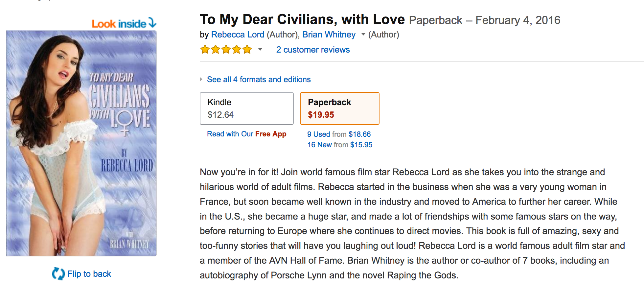This screenshot has height=284, width=644.
Task: Click the Look inside arrow icon
Action: pos(152,23)
